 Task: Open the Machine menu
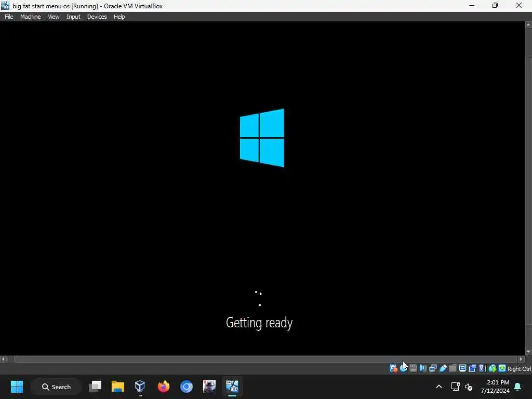click(x=30, y=17)
